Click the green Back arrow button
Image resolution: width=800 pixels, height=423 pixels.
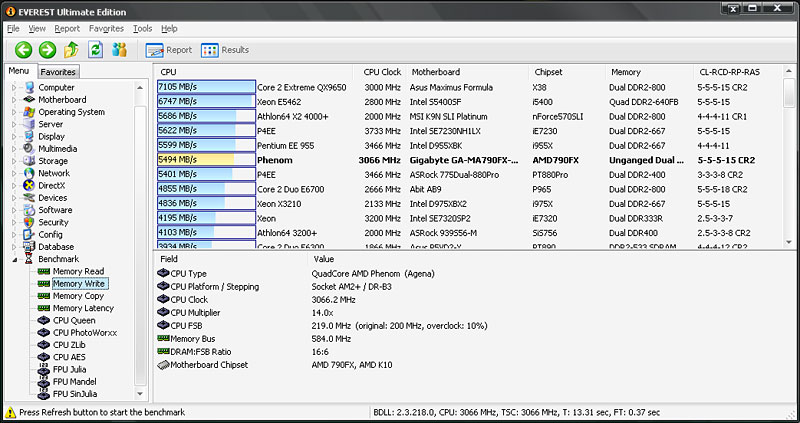[x=23, y=50]
